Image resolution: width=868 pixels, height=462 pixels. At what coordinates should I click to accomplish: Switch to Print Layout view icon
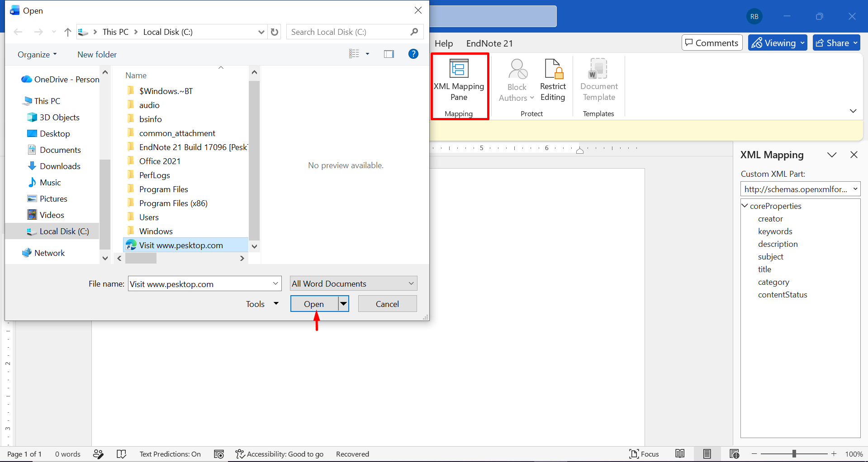[x=707, y=454]
